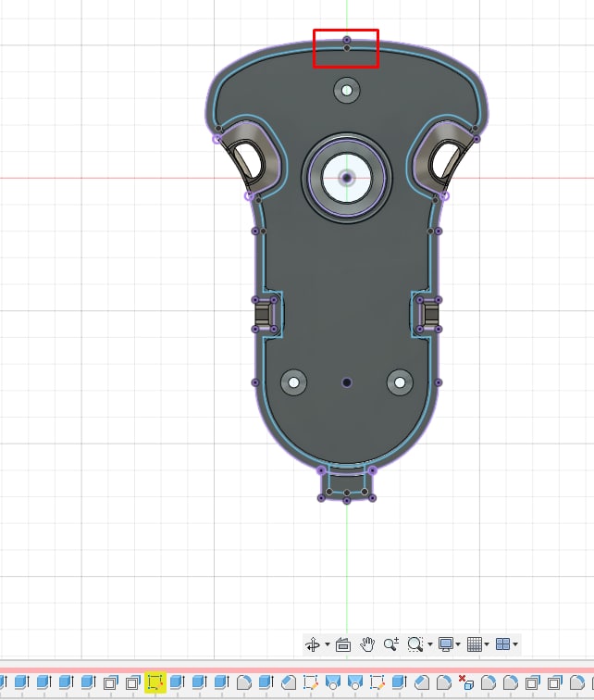Expand the Zoom Window dropdown arrow
The image size is (594, 700).
click(x=430, y=644)
